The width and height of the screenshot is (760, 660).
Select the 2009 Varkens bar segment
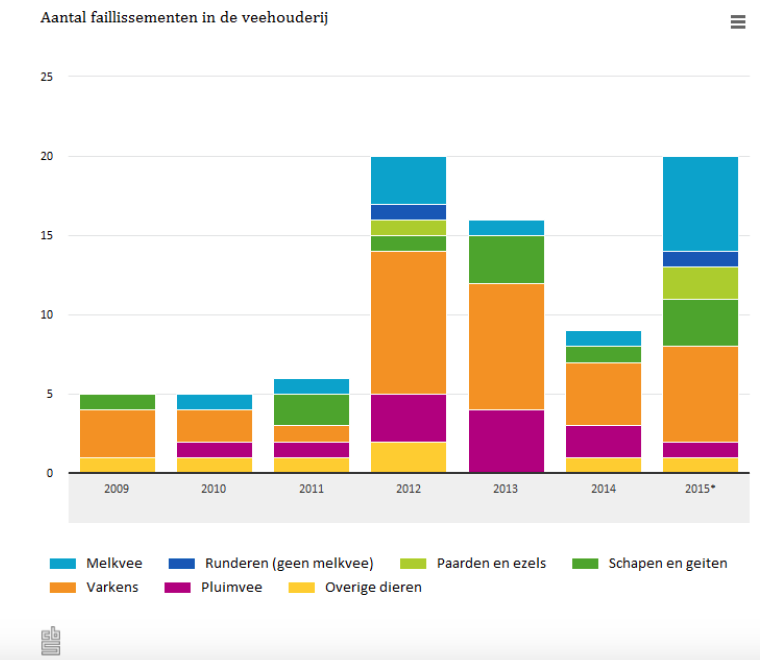117,433
